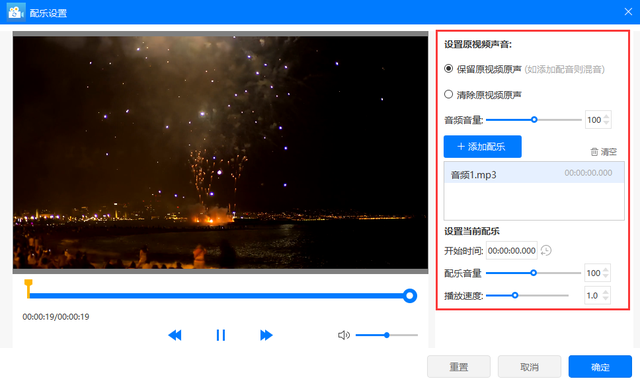The height and width of the screenshot is (385, 640).
Task: Click the 取消 button
Action: (529, 367)
